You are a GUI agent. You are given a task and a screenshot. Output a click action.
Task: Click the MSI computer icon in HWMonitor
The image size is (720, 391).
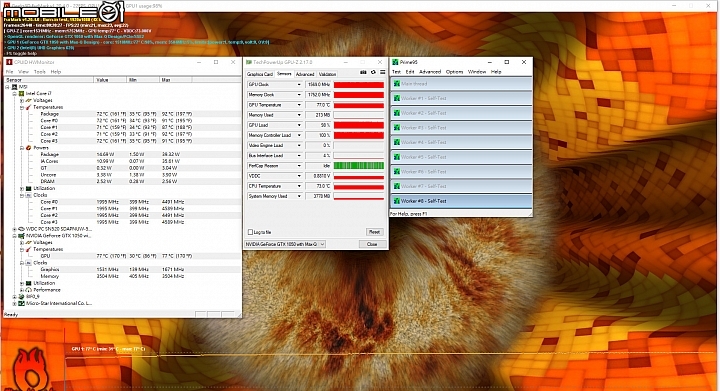point(14,87)
